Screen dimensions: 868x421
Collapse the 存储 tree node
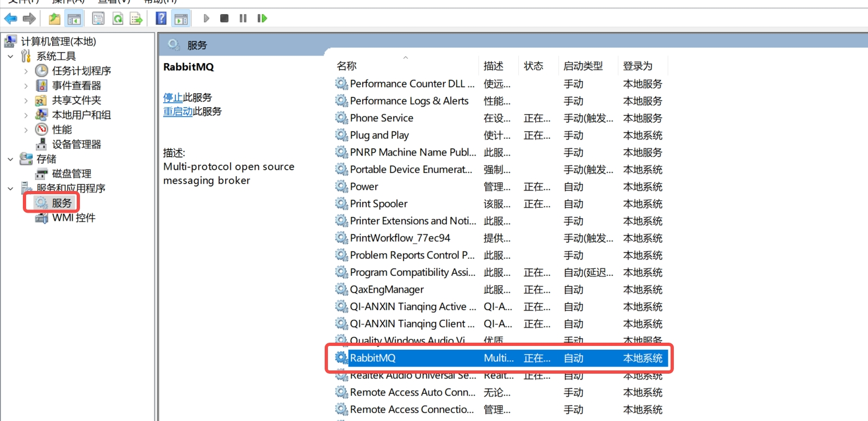tap(10, 159)
